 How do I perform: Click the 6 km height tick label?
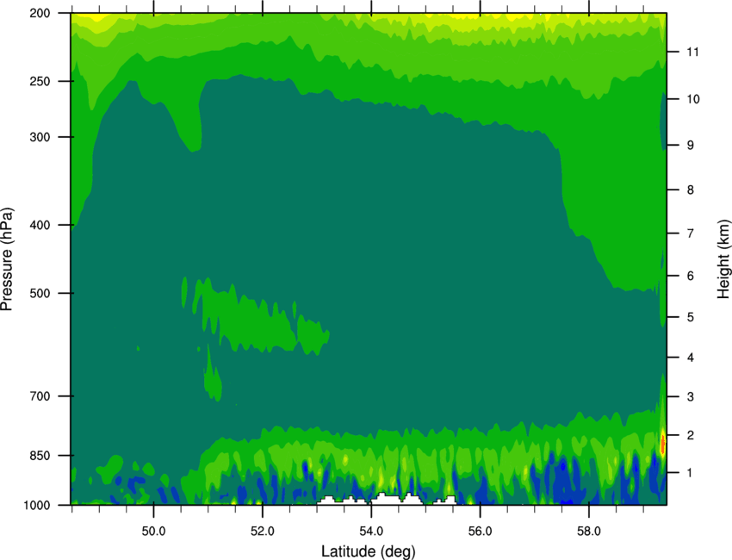690,276
